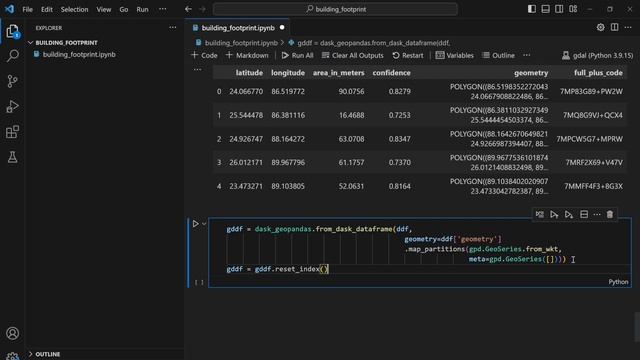Select the building_footprint.ipynb editor tab
The image size is (640, 360).
tap(238, 28)
